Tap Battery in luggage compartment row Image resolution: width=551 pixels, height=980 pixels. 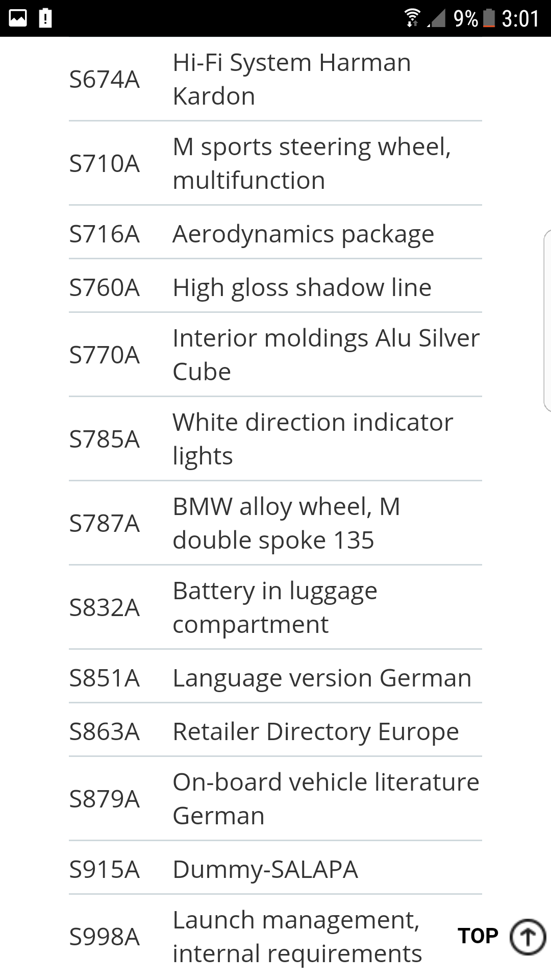click(274, 607)
